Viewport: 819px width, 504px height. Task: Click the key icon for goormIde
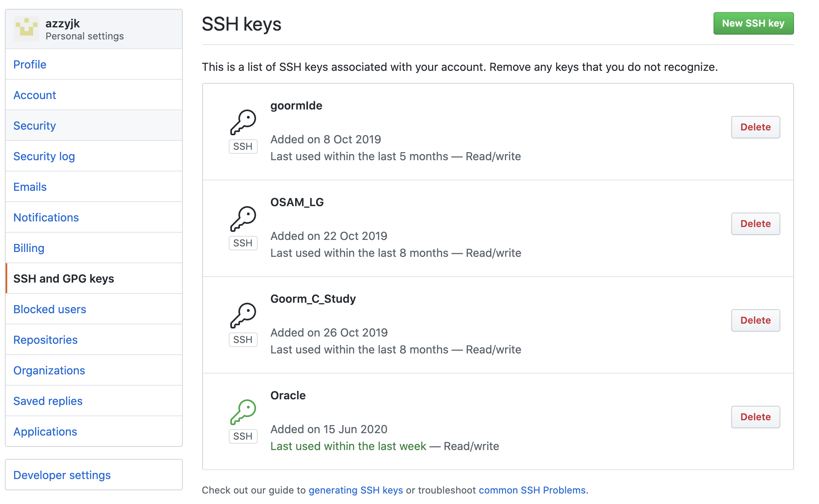coord(243,122)
